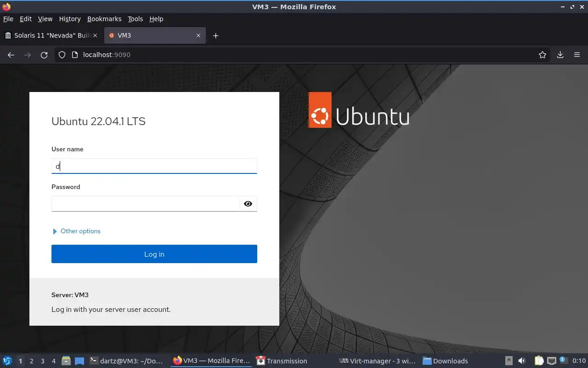The width and height of the screenshot is (588, 368).
Task: Switch to the dartz@VM3 terminal taskbar window
Action: click(126, 361)
